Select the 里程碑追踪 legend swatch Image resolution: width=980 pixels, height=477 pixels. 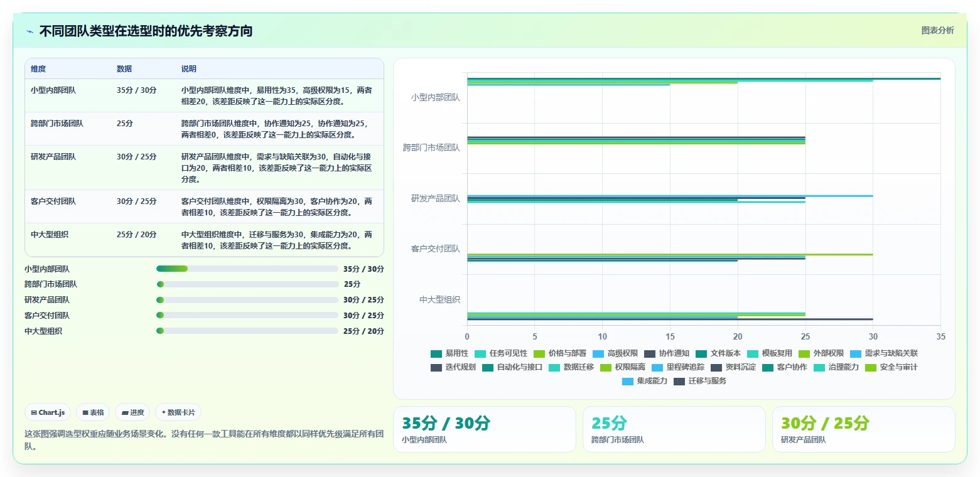tap(657, 367)
